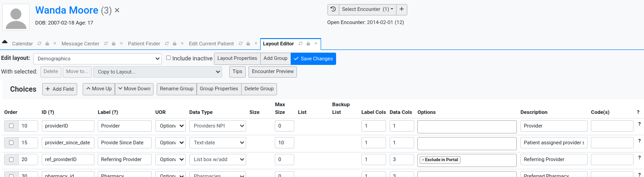
Task: Close the Message Center tab
Action: [121, 44]
